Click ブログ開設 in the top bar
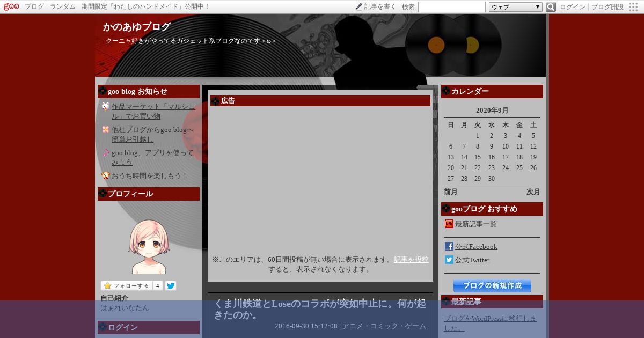Screen dimensions: 644x338 [x=608, y=7]
